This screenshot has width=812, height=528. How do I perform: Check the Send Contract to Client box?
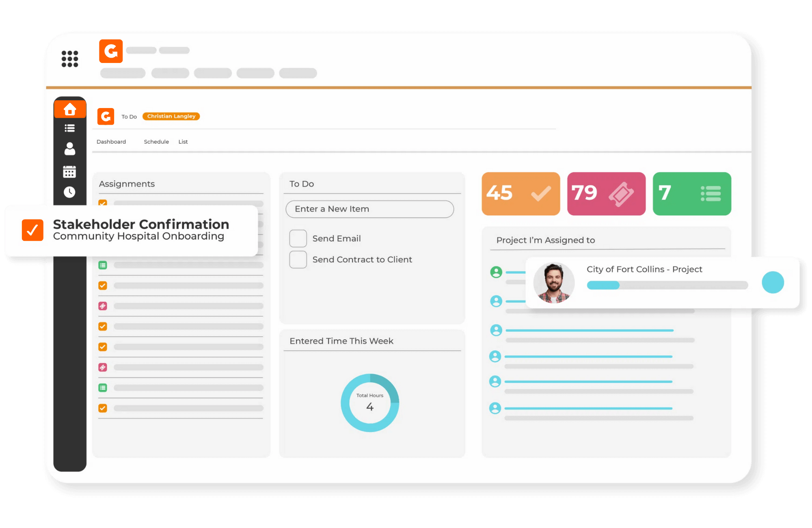click(298, 260)
